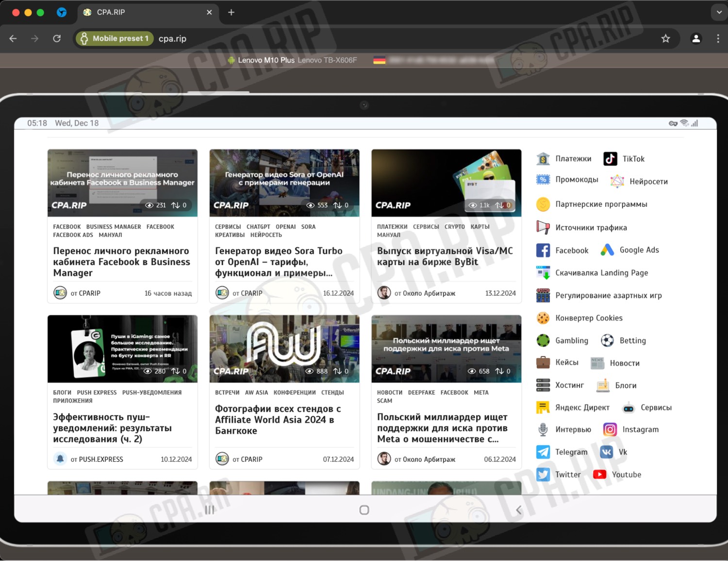The height and width of the screenshot is (561, 728).
Task: Select the CPA.RIP browser tab
Action: click(x=148, y=12)
